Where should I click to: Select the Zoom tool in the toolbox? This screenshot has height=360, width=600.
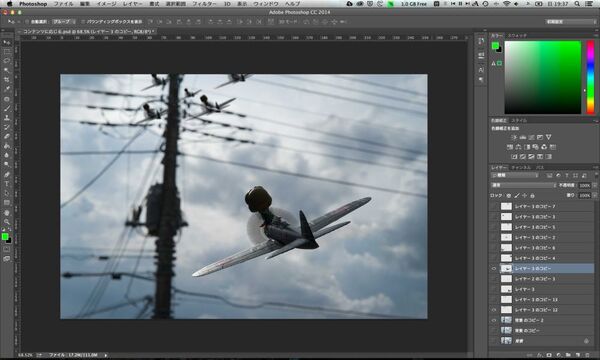point(7,222)
